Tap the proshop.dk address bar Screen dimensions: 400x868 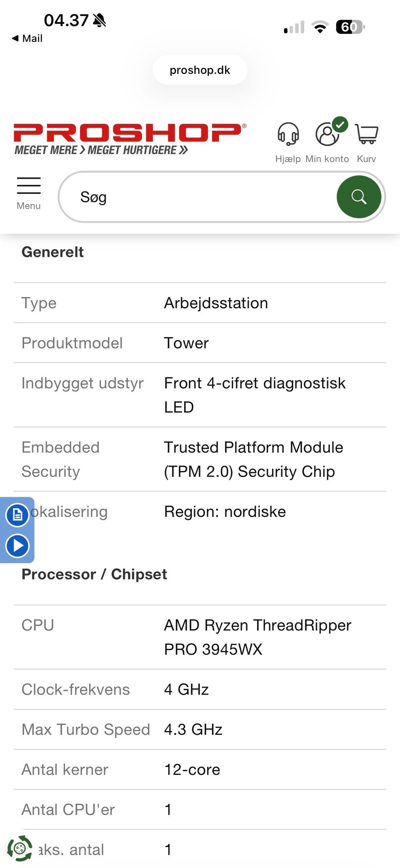[200, 70]
